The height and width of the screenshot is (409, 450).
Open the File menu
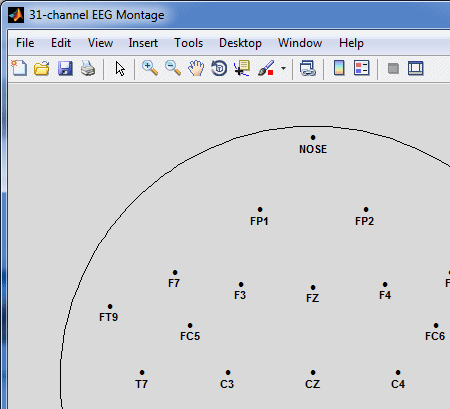(25, 43)
